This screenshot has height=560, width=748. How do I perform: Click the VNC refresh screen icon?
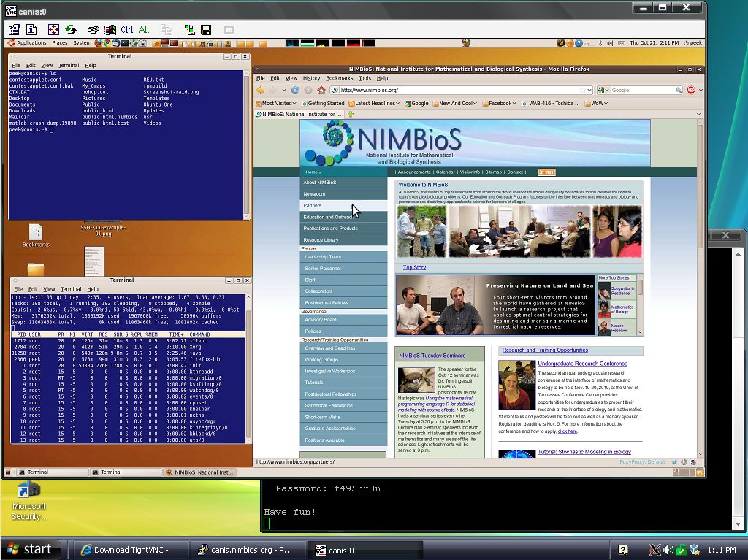tap(71, 30)
